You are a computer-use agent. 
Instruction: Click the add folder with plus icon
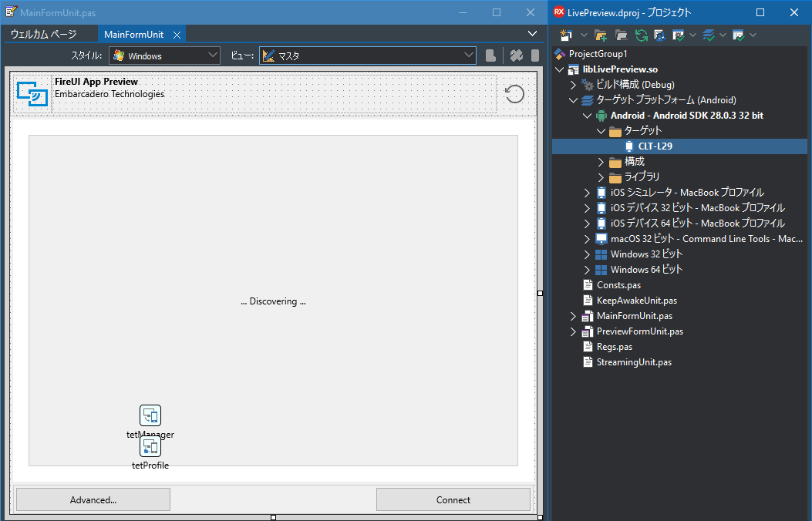click(x=601, y=35)
